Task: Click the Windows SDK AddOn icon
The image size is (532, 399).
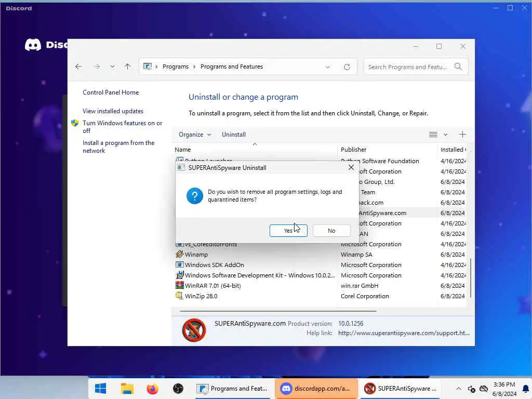Action: 179,264
